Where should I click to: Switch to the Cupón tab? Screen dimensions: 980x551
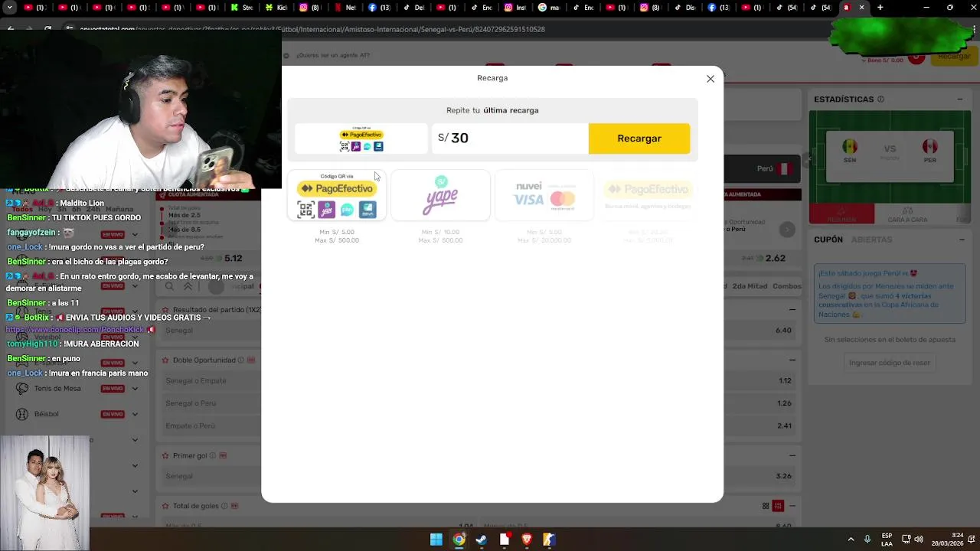(828, 240)
